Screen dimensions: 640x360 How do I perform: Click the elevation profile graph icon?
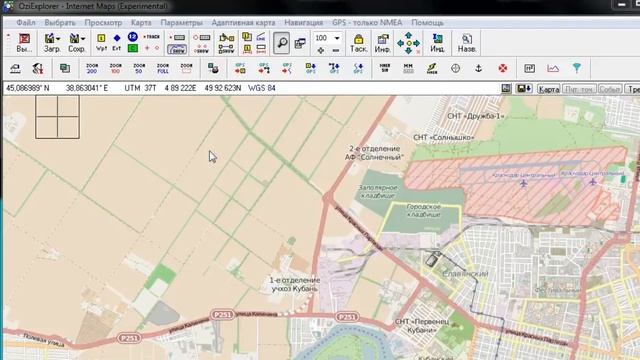click(x=553, y=68)
